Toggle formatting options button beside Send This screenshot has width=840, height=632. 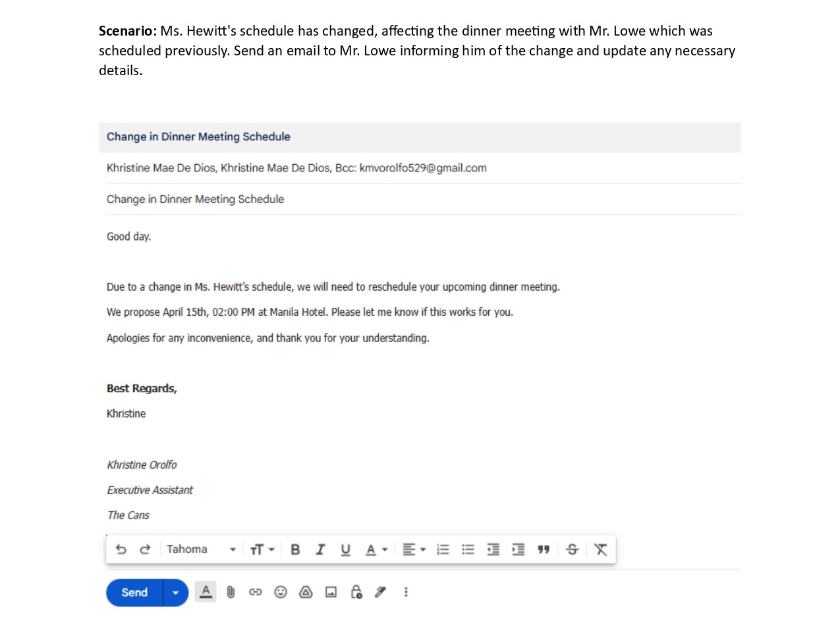(206, 592)
